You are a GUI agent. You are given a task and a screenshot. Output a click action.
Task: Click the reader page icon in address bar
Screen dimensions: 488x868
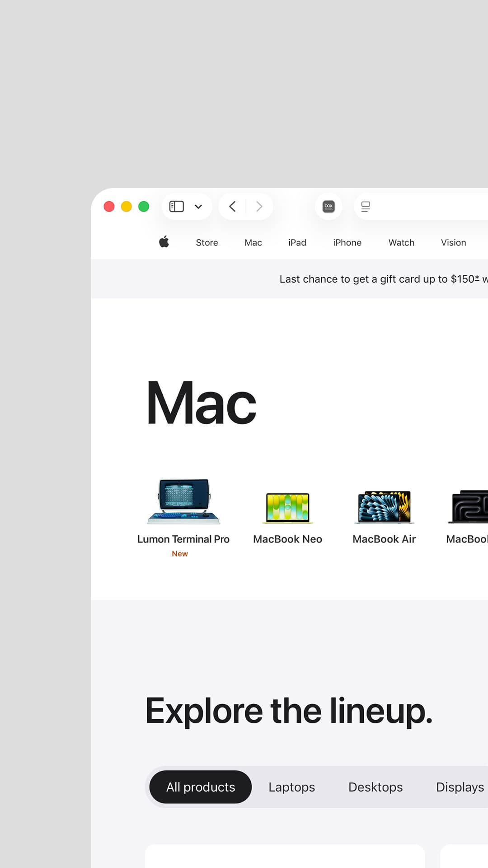(366, 207)
